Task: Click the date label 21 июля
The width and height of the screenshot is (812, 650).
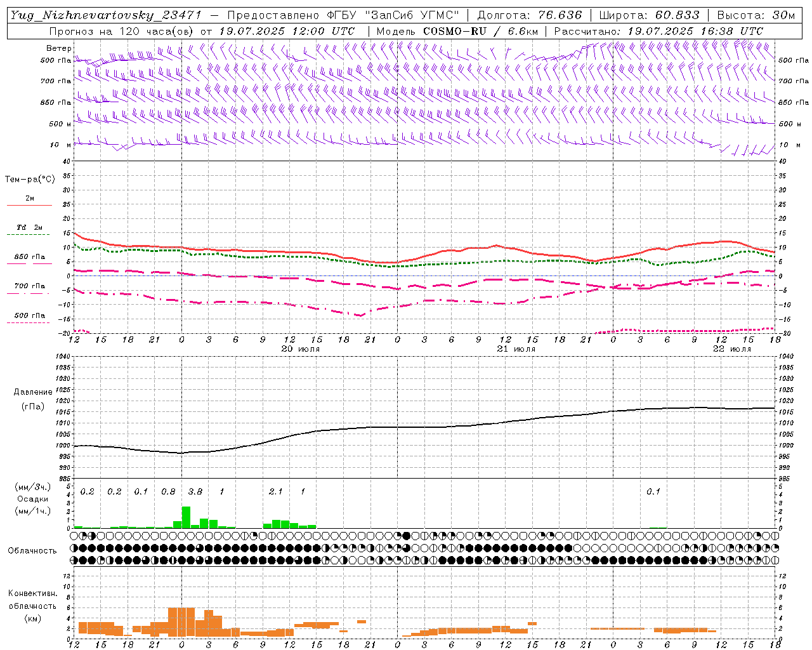Action: pos(516,349)
